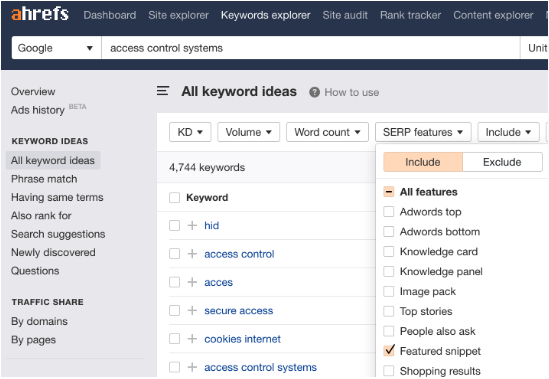Enable the Knowledge panel checkbox
The image size is (549, 379).
click(x=389, y=271)
